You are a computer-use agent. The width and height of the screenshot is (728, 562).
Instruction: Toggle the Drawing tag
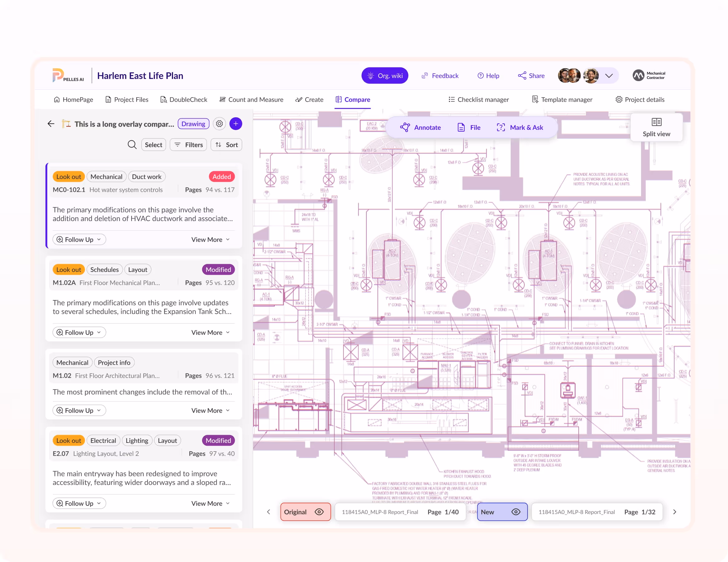(x=193, y=124)
